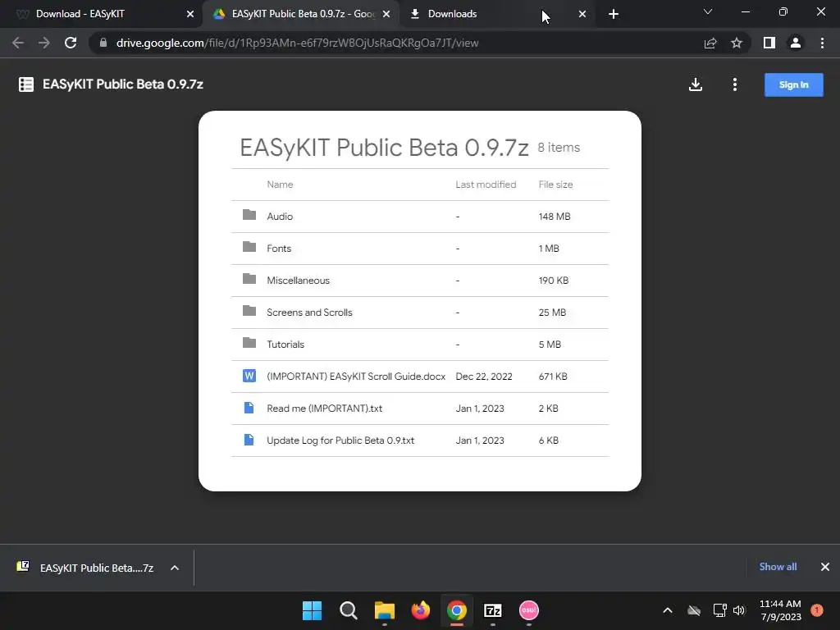Open notification center badge
The image size is (840, 630).
tap(817, 610)
